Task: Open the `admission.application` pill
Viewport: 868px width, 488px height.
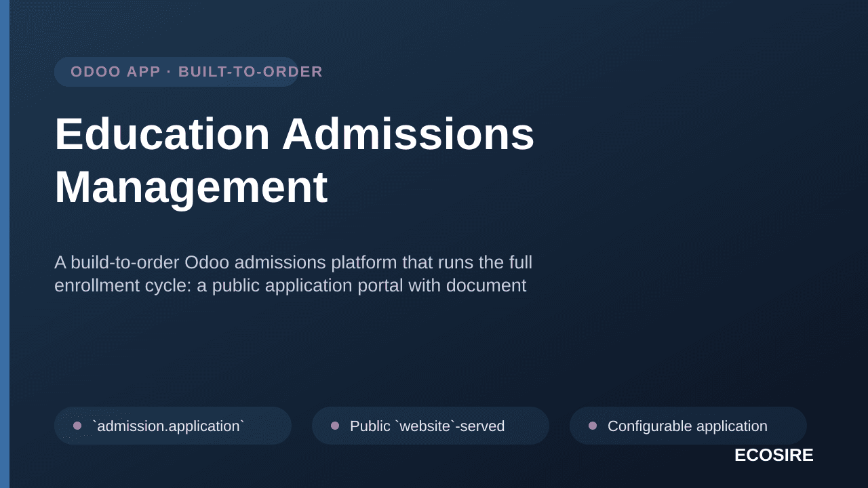Action: click(x=173, y=426)
